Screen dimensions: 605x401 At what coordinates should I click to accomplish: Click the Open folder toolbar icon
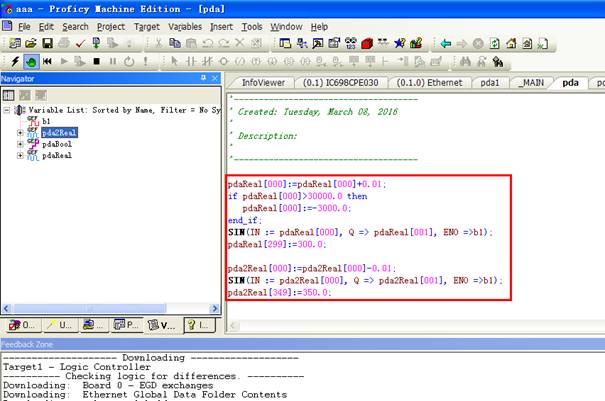coord(31,44)
